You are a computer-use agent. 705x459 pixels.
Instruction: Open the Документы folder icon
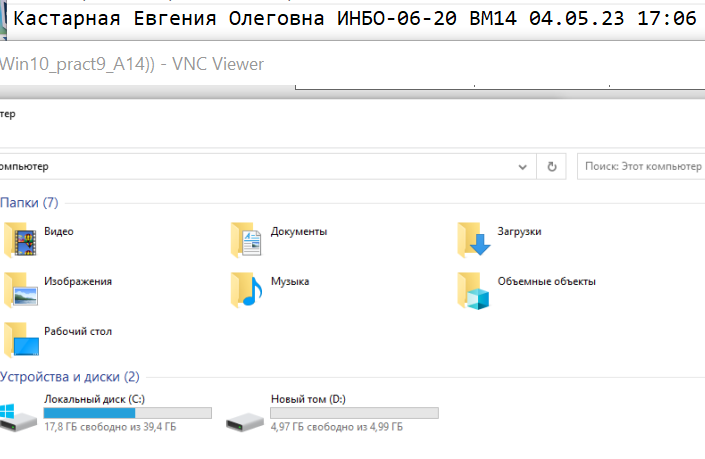click(x=246, y=240)
